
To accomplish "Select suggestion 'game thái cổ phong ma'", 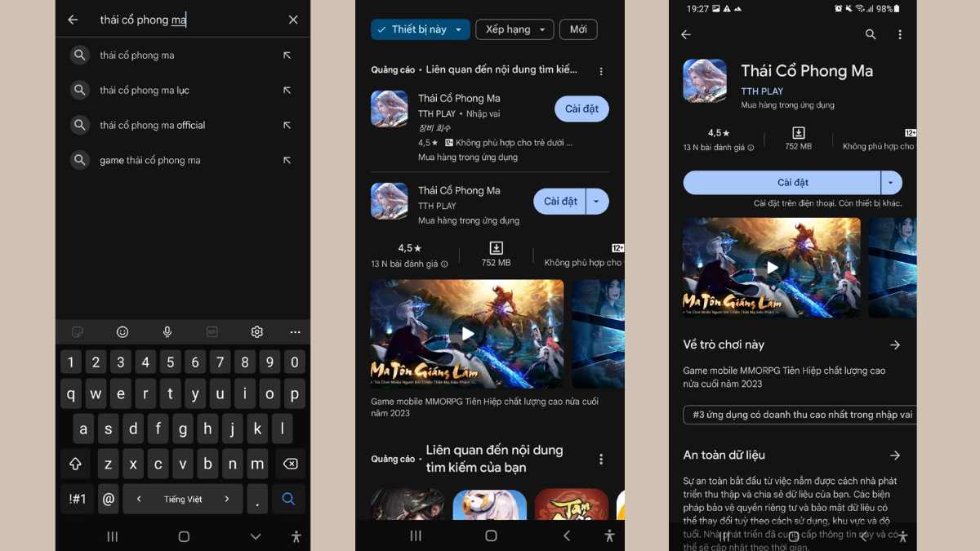I will 150,160.
